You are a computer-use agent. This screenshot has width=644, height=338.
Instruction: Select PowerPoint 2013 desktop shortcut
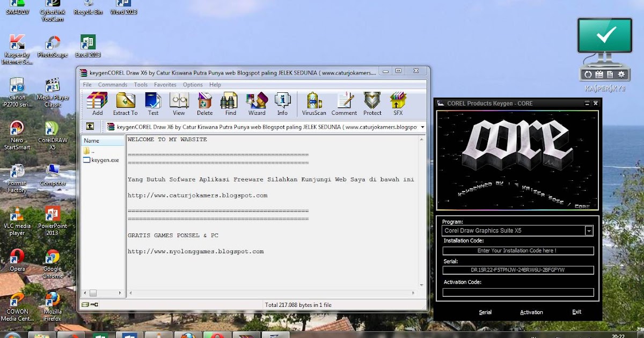point(53,221)
